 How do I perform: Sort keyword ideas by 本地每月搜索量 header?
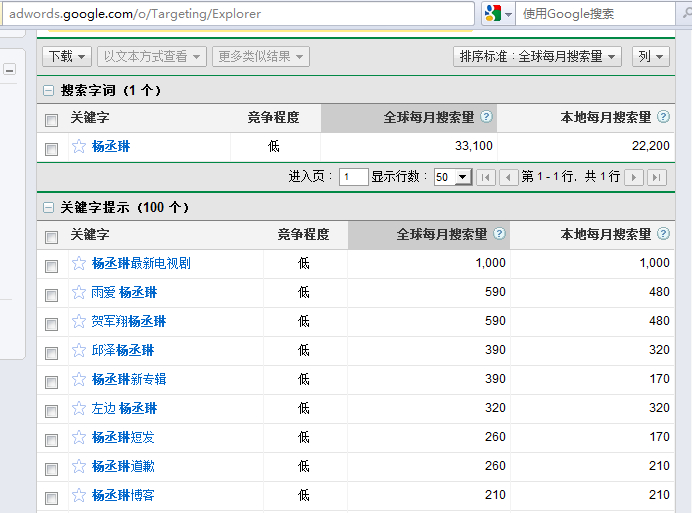click(606, 234)
